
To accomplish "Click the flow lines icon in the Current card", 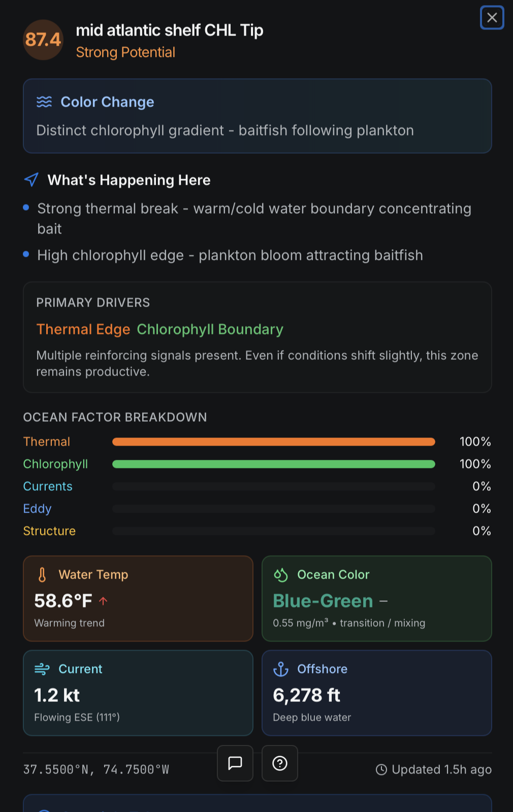I will point(42,669).
